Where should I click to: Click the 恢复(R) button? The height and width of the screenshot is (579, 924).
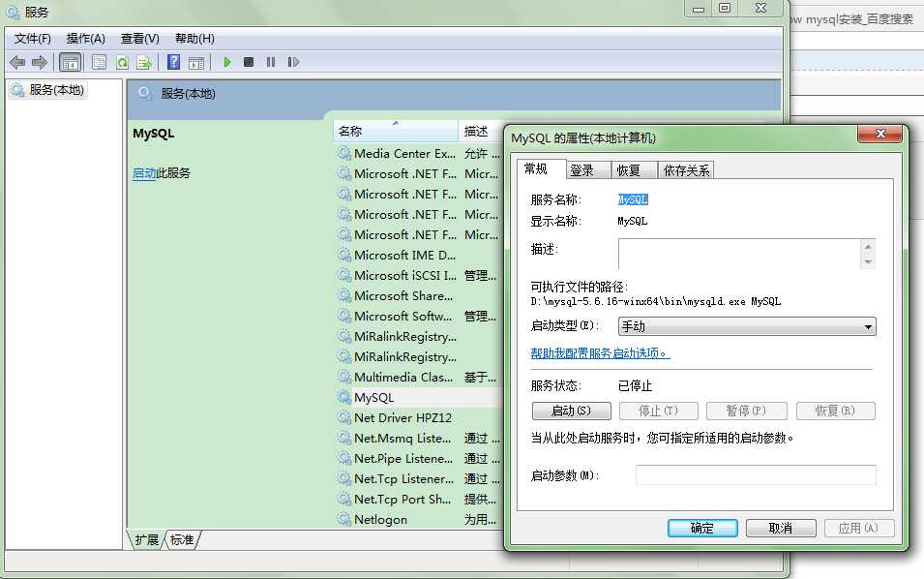835,411
